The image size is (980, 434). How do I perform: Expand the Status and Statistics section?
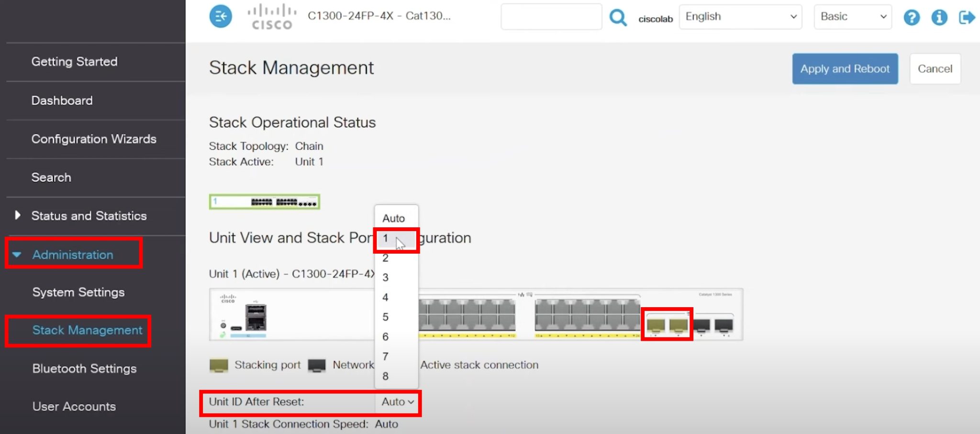click(89, 216)
